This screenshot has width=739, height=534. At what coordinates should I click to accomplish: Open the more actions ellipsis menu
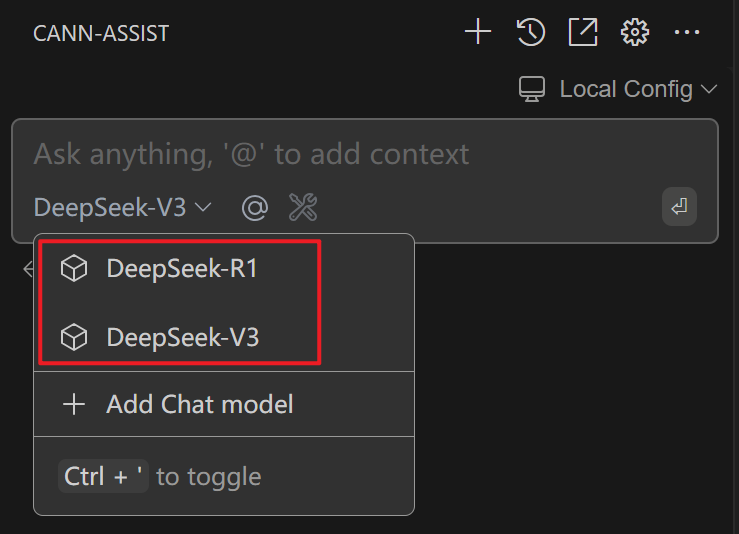[687, 32]
